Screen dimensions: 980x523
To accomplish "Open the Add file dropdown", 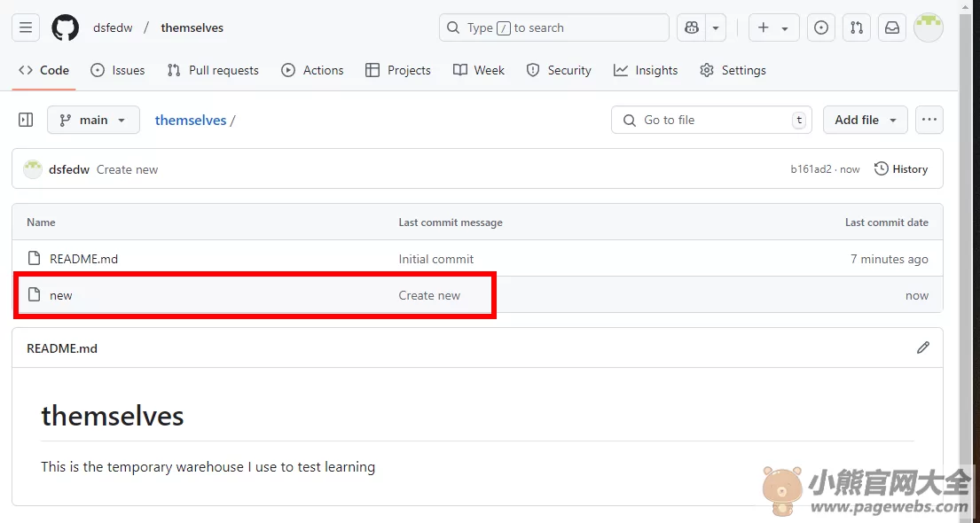I will [x=865, y=120].
